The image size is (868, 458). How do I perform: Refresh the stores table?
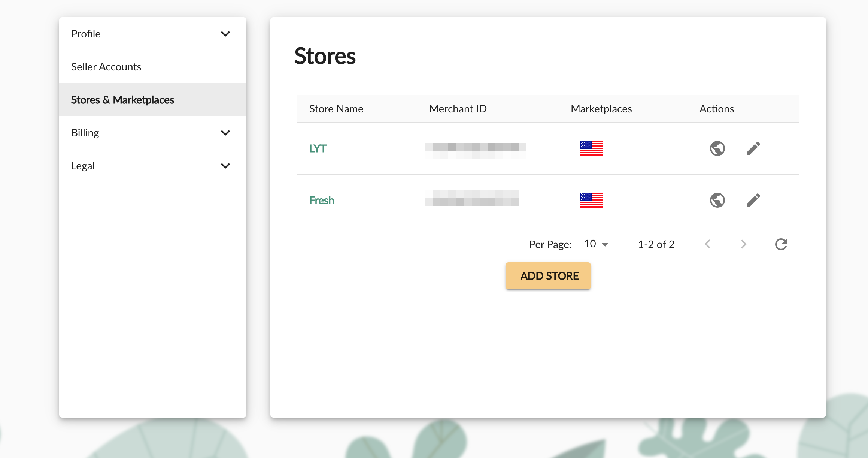click(x=781, y=244)
